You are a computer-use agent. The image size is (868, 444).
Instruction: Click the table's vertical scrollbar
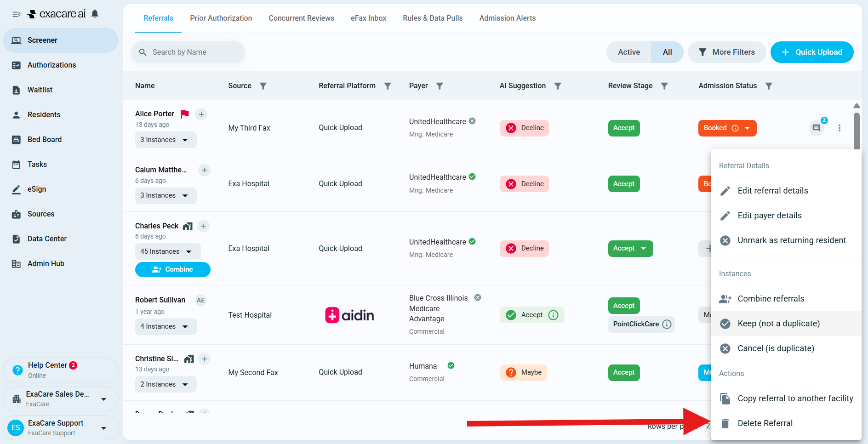857,131
